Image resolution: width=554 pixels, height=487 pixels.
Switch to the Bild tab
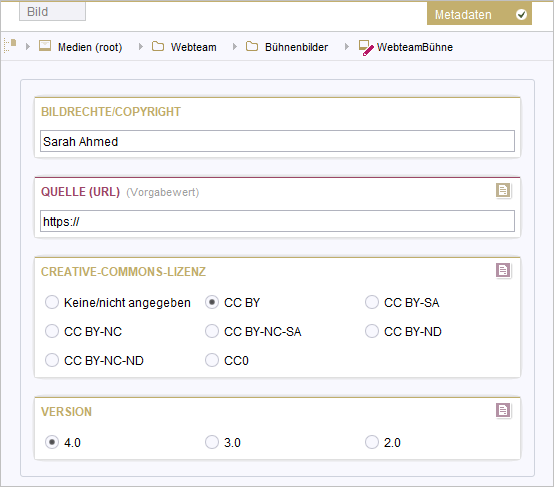pyautogui.click(x=52, y=12)
